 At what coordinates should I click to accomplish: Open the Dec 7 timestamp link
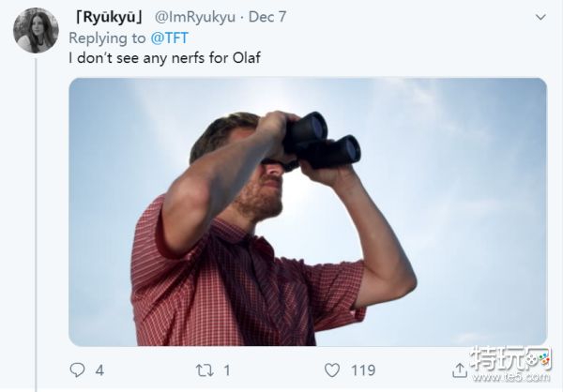tap(270, 17)
